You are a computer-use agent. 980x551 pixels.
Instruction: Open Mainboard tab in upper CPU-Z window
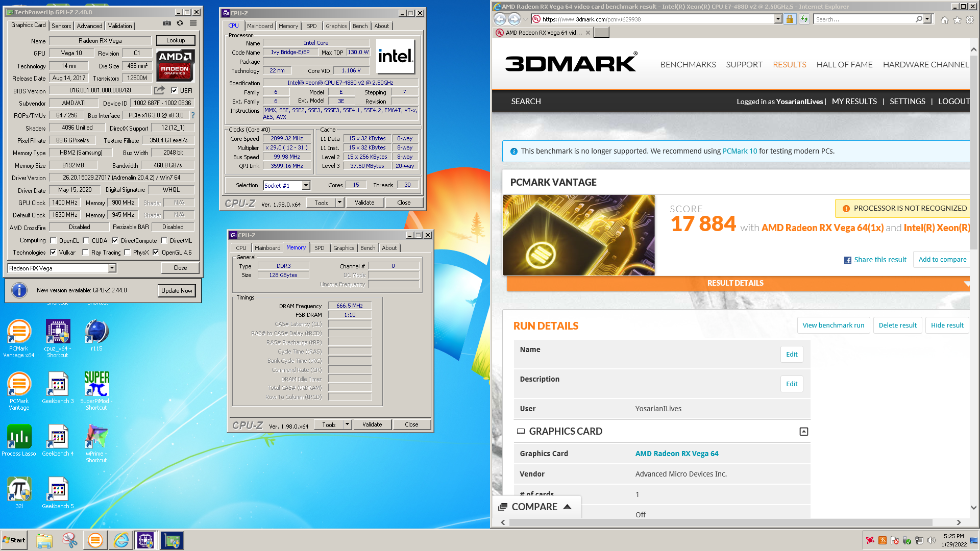click(260, 26)
